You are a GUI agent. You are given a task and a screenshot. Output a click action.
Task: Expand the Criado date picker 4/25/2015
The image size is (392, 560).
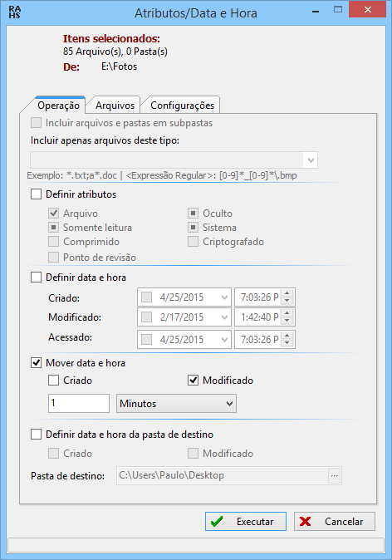[224, 297]
